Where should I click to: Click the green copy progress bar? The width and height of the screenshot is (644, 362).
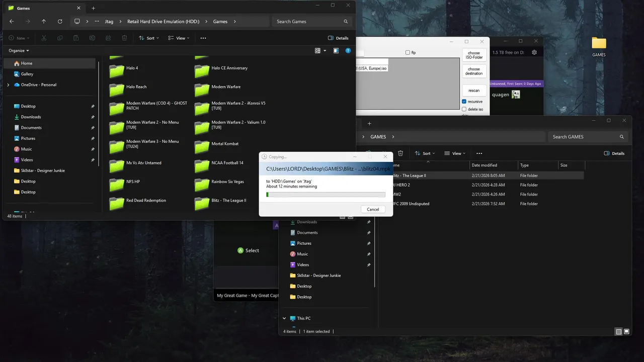coord(326,195)
